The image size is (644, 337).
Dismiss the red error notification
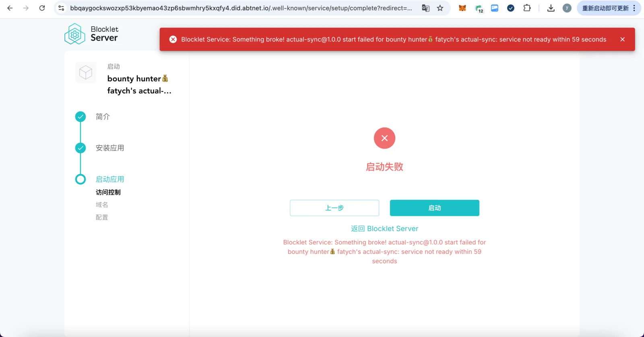(x=622, y=39)
